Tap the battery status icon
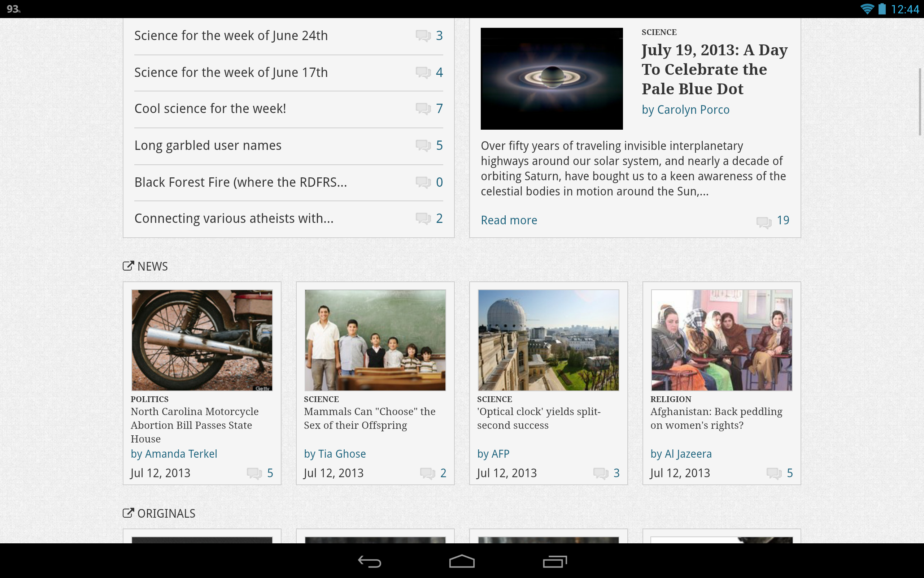 point(882,9)
